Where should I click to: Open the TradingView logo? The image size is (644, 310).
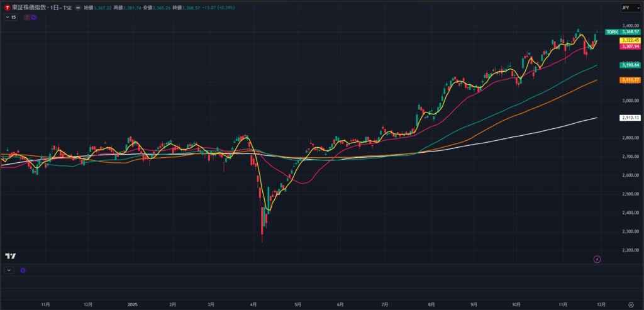[10, 256]
